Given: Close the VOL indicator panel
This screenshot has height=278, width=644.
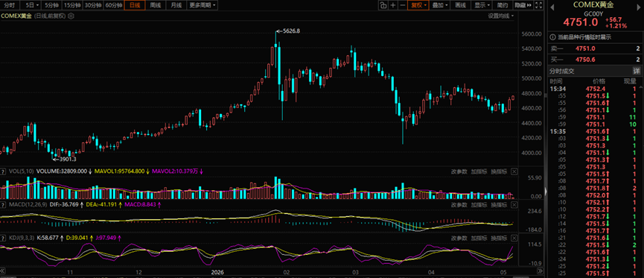Looking at the screenshot, I should tap(514, 171).
